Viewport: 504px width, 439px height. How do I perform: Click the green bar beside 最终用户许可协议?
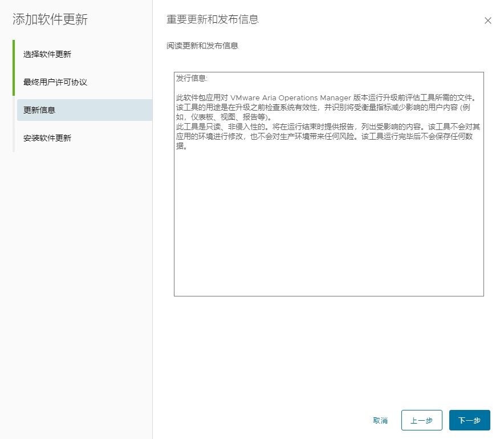pyautogui.click(x=13, y=82)
